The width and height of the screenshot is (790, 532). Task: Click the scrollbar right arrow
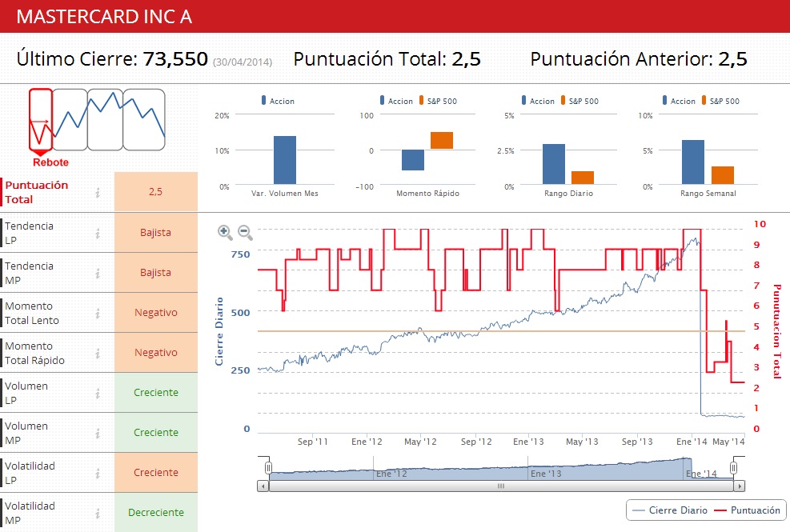point(740,486)
